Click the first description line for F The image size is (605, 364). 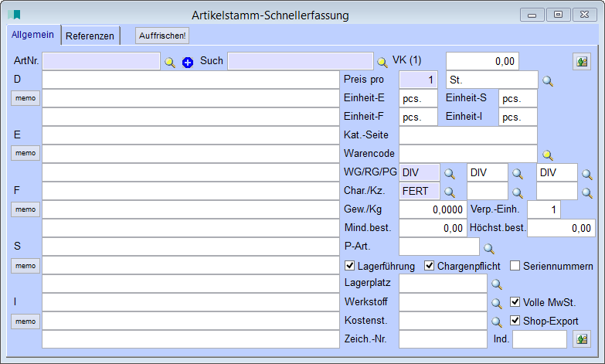pos(191,191)
